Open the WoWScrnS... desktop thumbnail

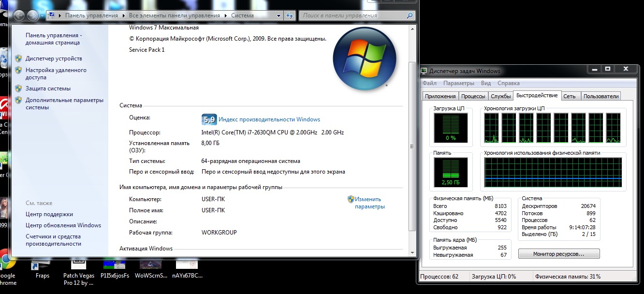pos(151,268)
